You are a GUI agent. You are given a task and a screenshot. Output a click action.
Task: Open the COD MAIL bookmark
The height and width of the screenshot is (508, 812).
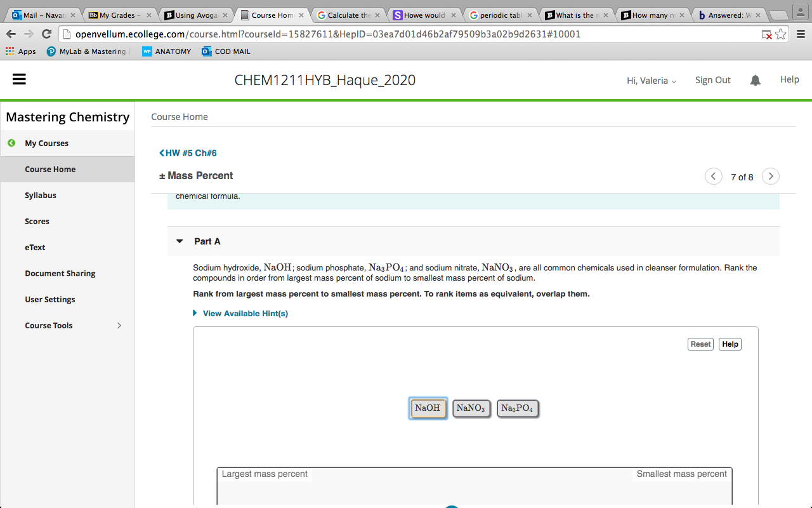(226, 51)
